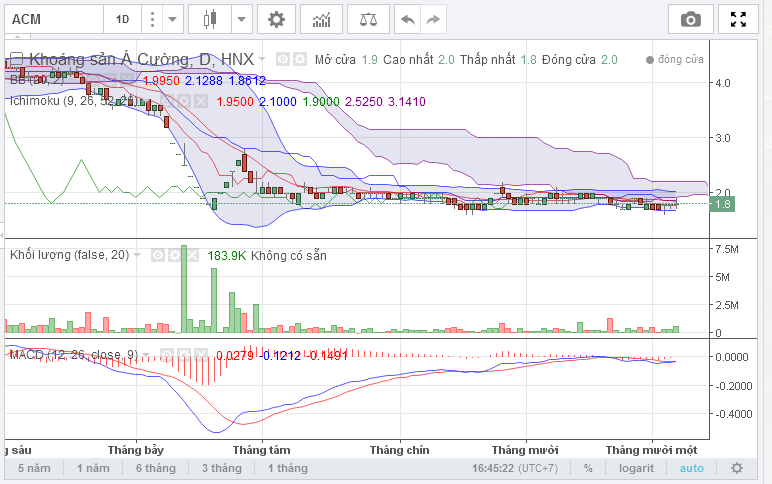Select the 5 năm time range

point(34,468)
